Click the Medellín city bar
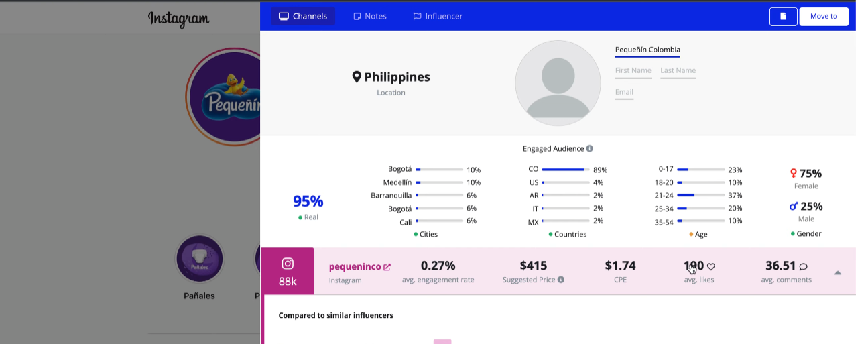 439,182
